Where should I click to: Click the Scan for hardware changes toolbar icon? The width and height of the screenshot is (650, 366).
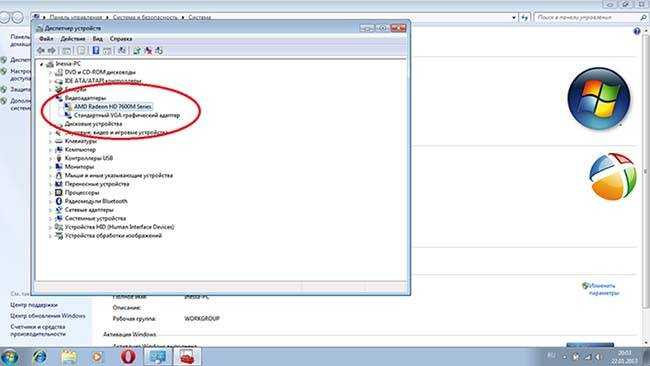(x=122, y=51)
